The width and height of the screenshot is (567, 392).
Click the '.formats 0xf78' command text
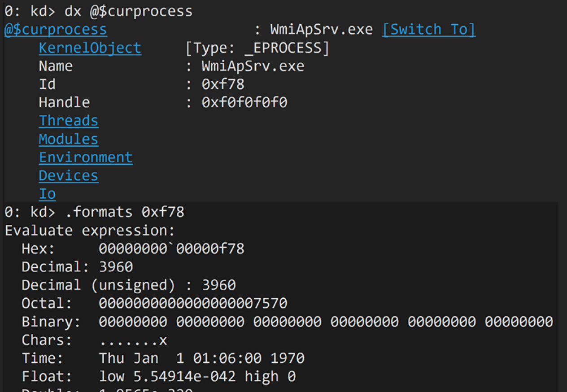pyautogui.click(x=125, y=212)
